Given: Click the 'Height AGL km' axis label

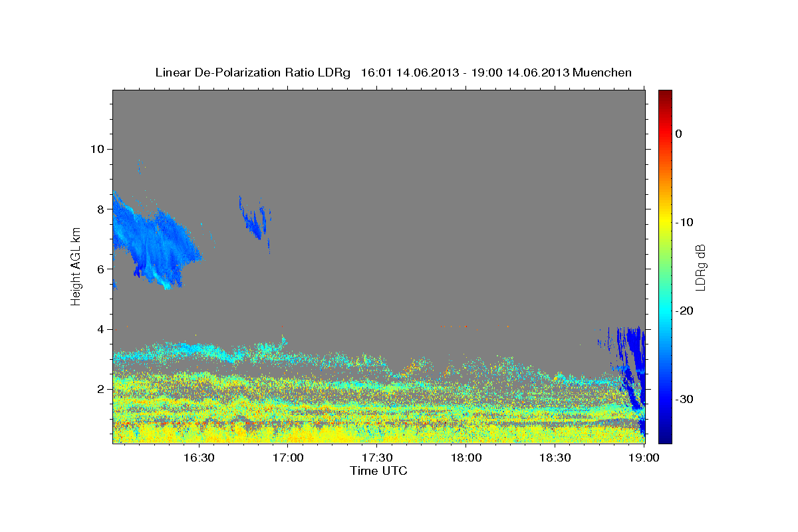Looking at the screenshot, I should (76, 266).
